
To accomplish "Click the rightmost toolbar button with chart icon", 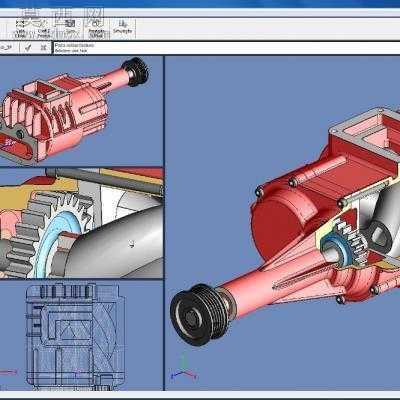I will (123, 28).
